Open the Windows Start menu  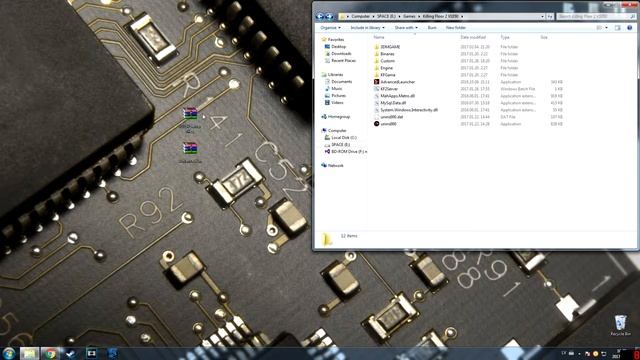tap(8, 353)
